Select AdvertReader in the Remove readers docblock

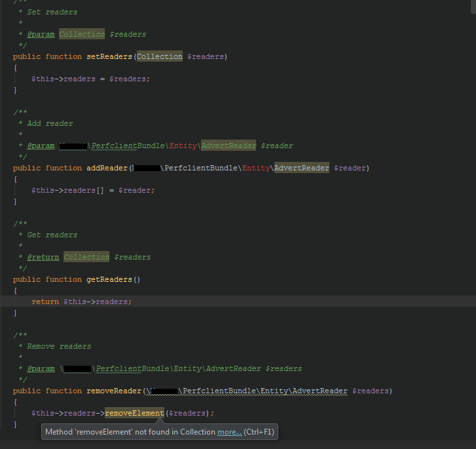(x=233, y=369)
